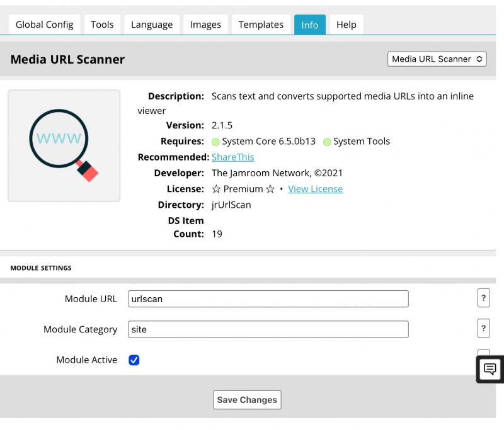Click the Module URL text field

pyautogui.click(x=268, y=299)
